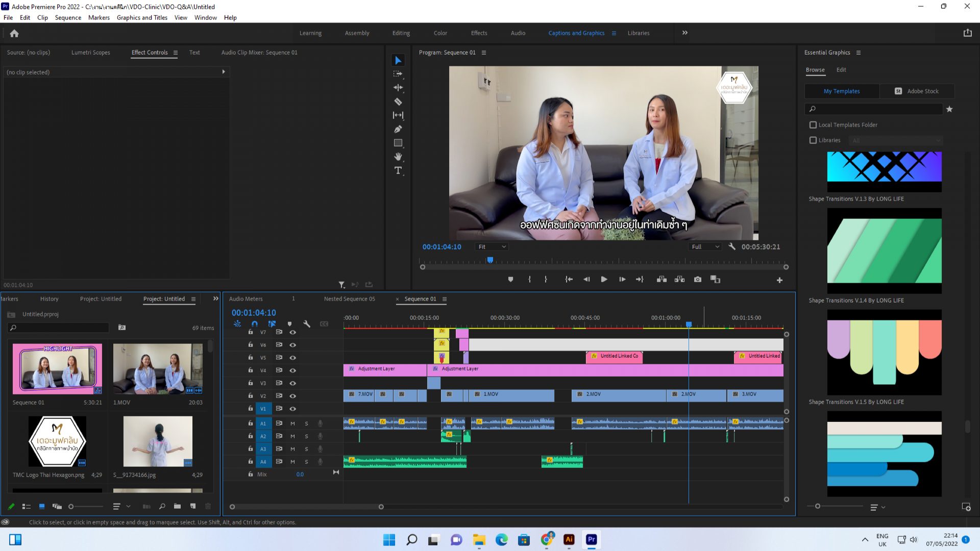
Task: Select the Pen tool
Action: 398,129
